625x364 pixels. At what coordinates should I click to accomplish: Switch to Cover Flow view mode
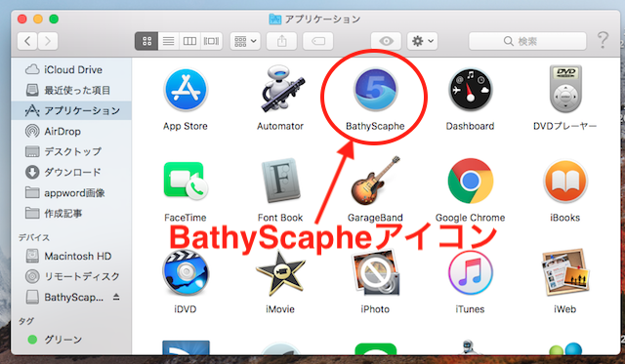211,41
